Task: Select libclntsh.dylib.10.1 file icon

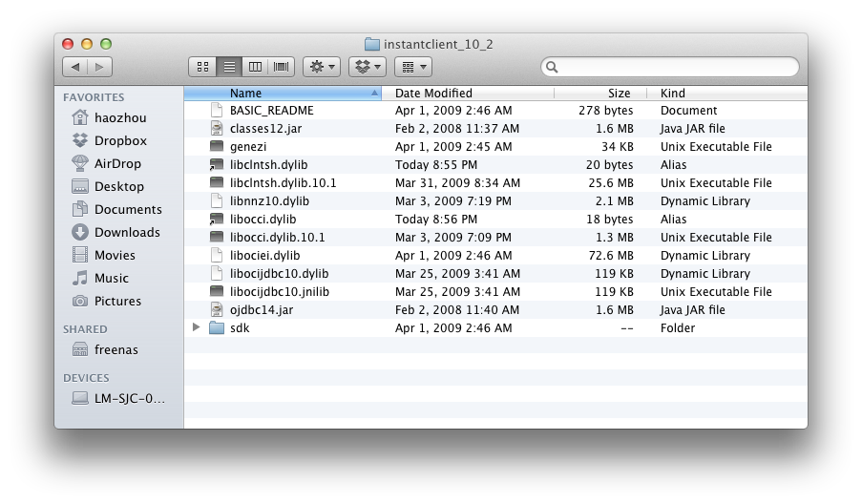Action: pyautogui.click(x=217, y=182)
